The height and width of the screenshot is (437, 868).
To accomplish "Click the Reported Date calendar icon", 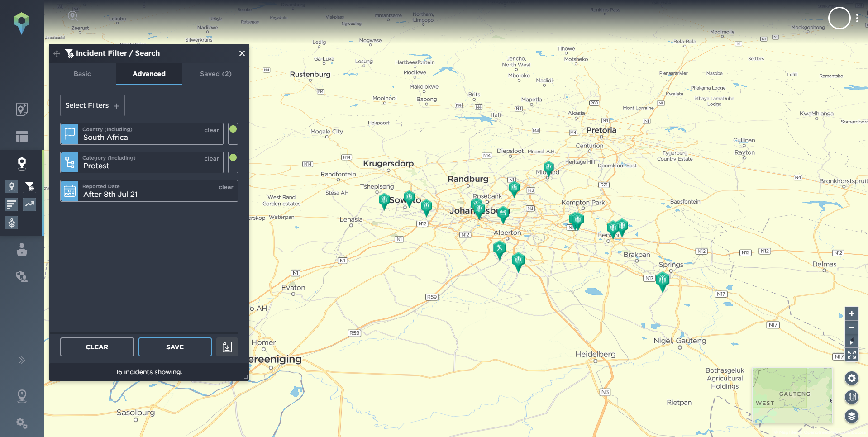I will 70,191.
